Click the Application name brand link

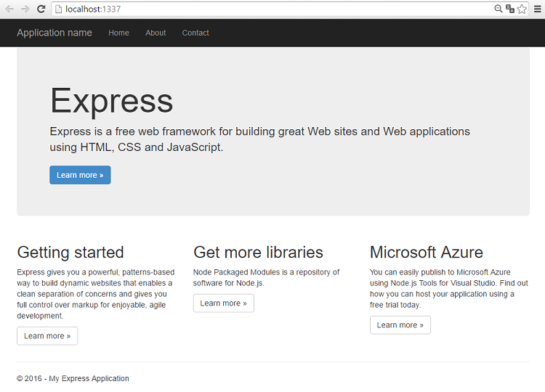point(54,33)
